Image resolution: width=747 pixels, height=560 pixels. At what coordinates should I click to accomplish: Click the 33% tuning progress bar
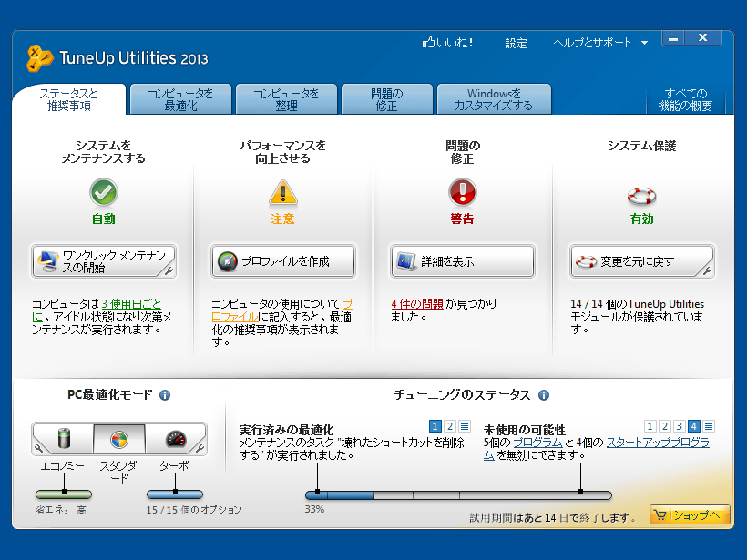click(x=458, y=495)
